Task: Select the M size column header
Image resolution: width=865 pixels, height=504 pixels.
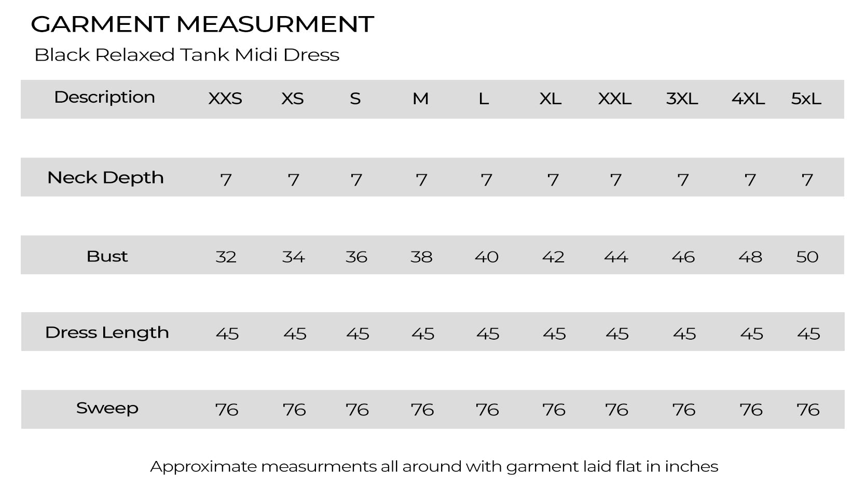Action: [420, 99]
